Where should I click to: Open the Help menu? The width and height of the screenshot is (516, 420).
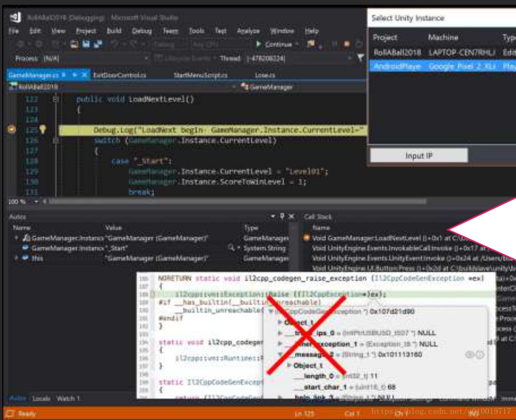(x=312, y=31)
